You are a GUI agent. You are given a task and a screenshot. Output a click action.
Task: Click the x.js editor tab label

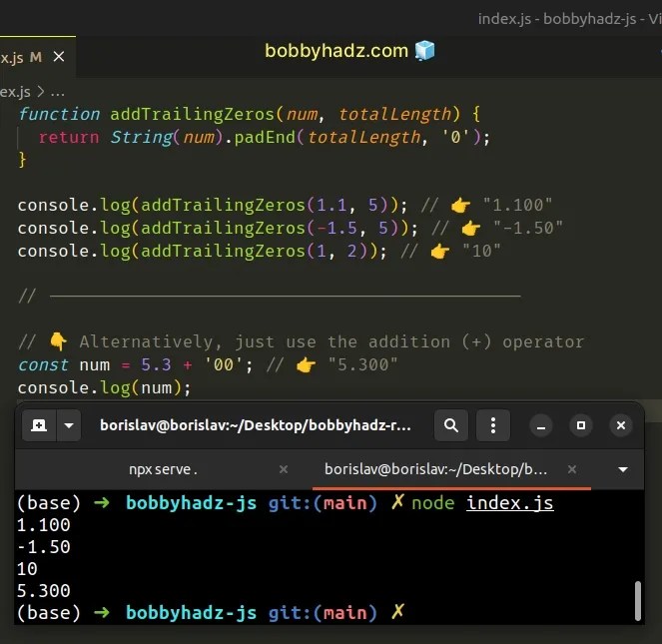click(x=12, y=58)
